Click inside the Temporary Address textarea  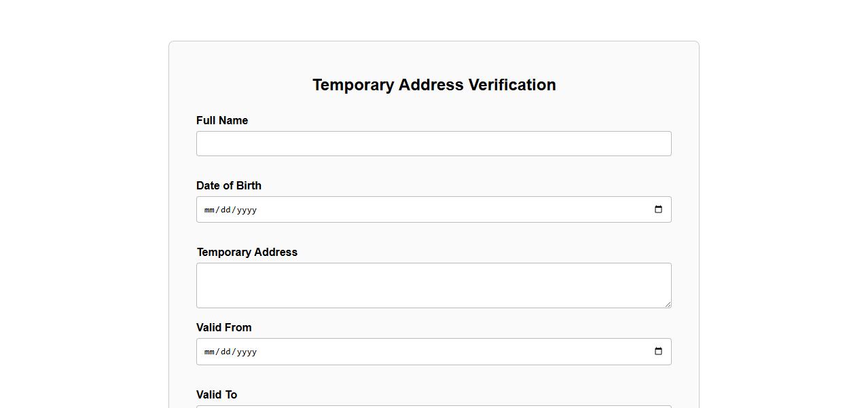[433, 285]
